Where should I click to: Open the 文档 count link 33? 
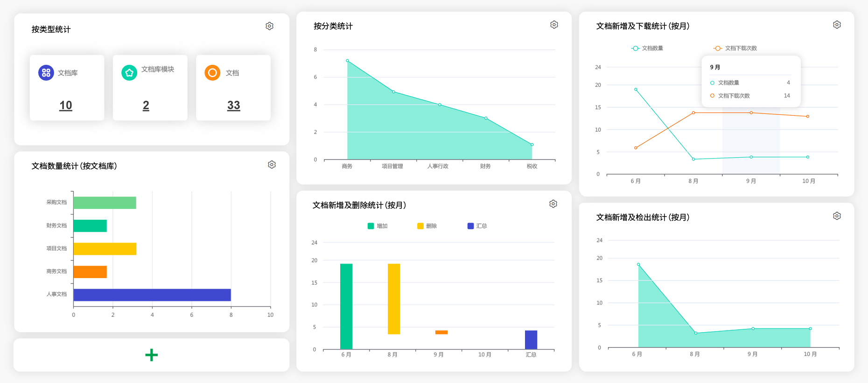pyautogui.click(x=233, y=105)
